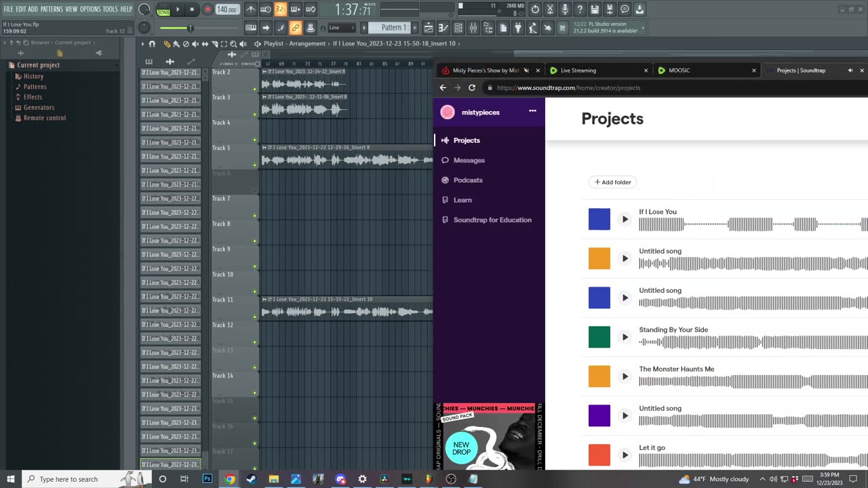Play the If I Lose You project

tap(625, 219)
